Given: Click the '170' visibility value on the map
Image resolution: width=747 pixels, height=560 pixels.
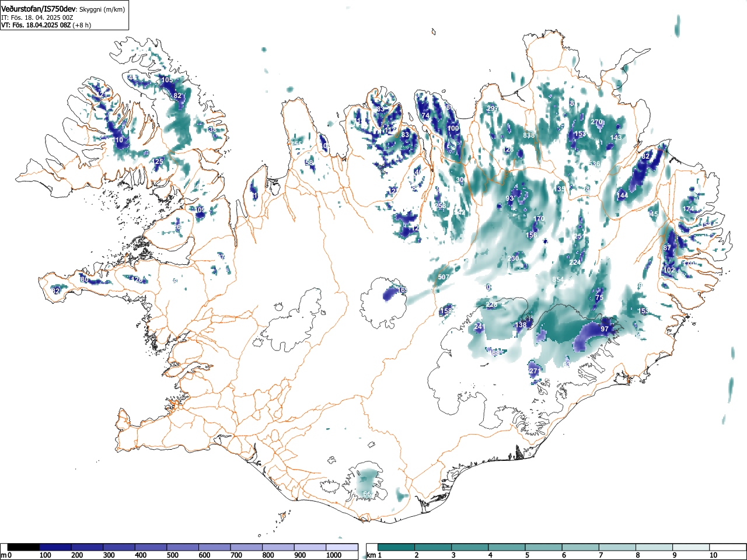Looking at the screenshot, I should click(x=539, y=219).
